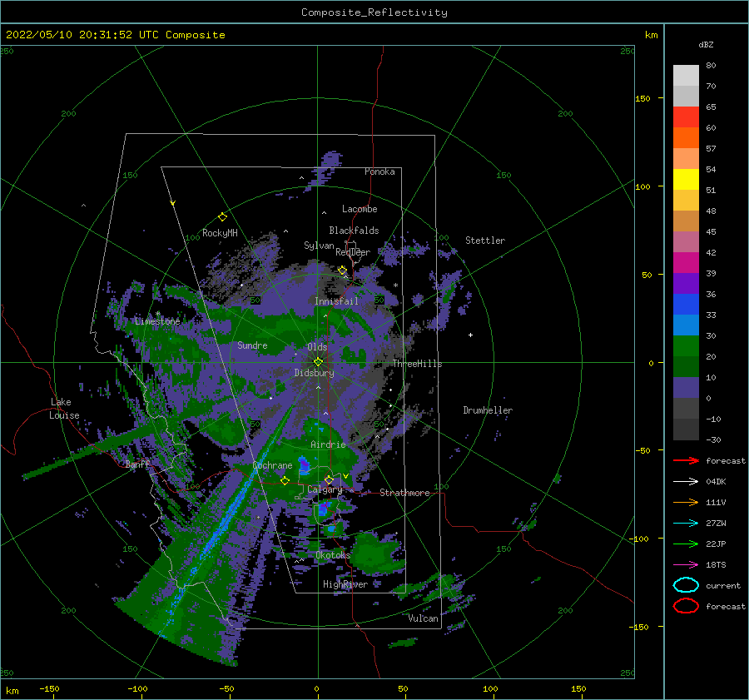Click the white asterisk above Limestone
The width and height of the screenshot is (749, 700).
click(157, 314)
